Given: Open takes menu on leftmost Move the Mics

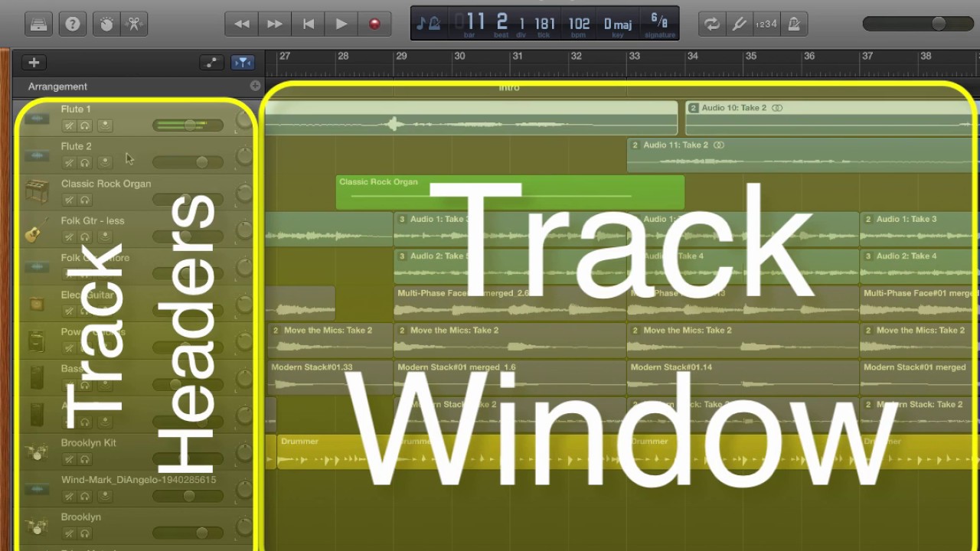Looking at the screenshot, I should coord(276,330).
